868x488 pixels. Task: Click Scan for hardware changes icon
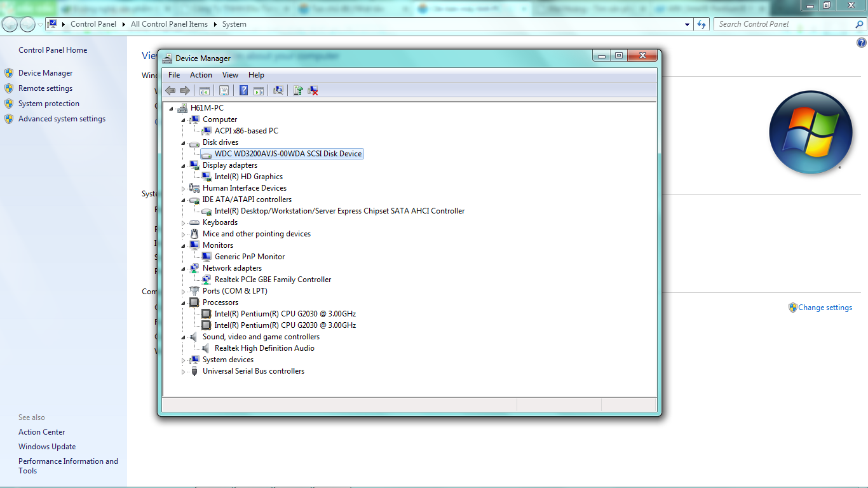pos(278,90)
